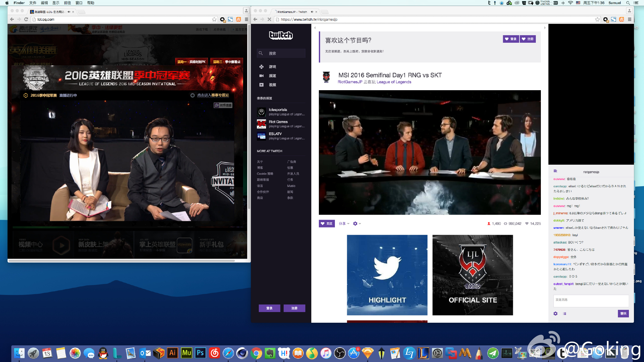Open Spotlight search in menu bar
The height and width of the screenshot is (362, 644).
coord(628,3)
